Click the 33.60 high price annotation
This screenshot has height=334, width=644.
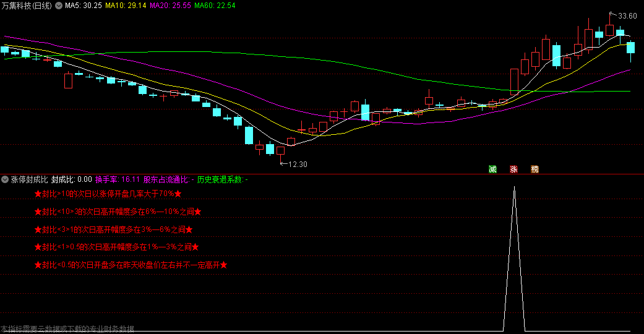[627, 16]
